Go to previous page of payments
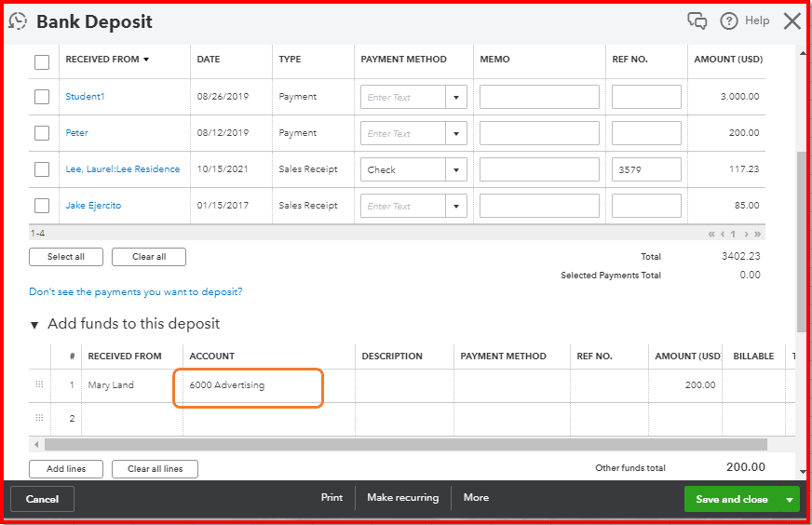Screen dimensions: 812x525 [723, 234]
